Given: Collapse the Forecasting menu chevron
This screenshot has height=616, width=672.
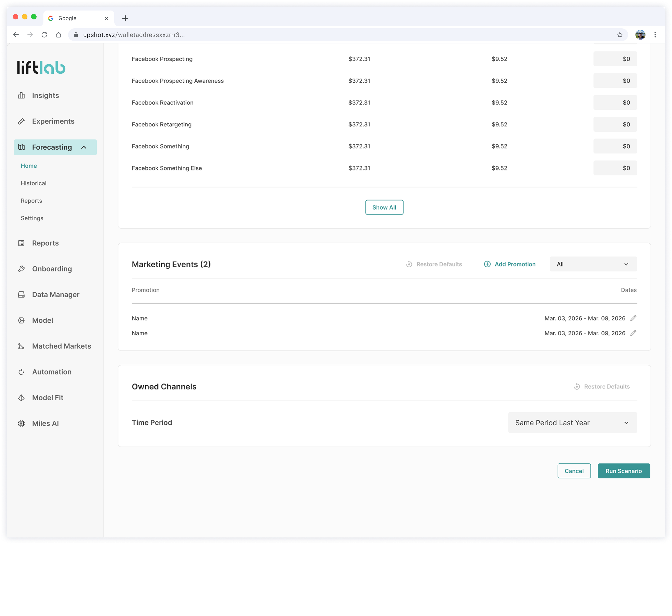Looking at the screenshot, I should (84, 147).
